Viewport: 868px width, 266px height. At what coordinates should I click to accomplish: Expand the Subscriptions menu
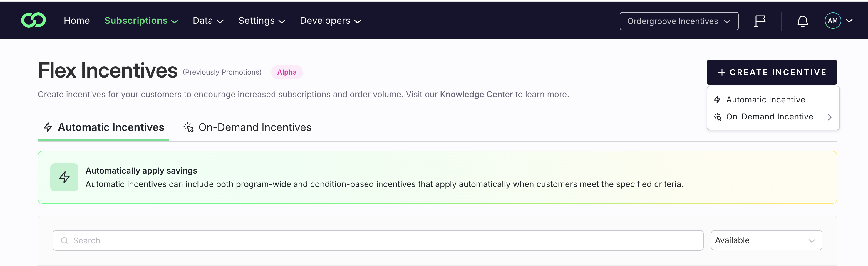[x=141, y=21]
